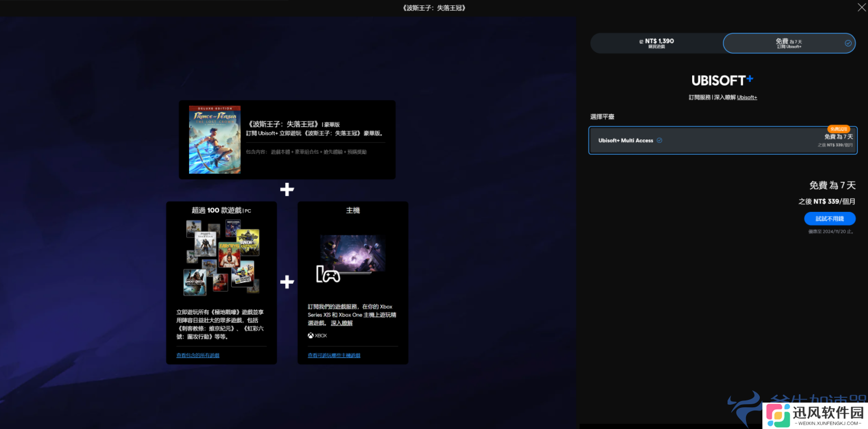Click the 《波斯王子:失落王冠》 page title
Viewport: 868px width, 429px height.
(x=434, y=8)
